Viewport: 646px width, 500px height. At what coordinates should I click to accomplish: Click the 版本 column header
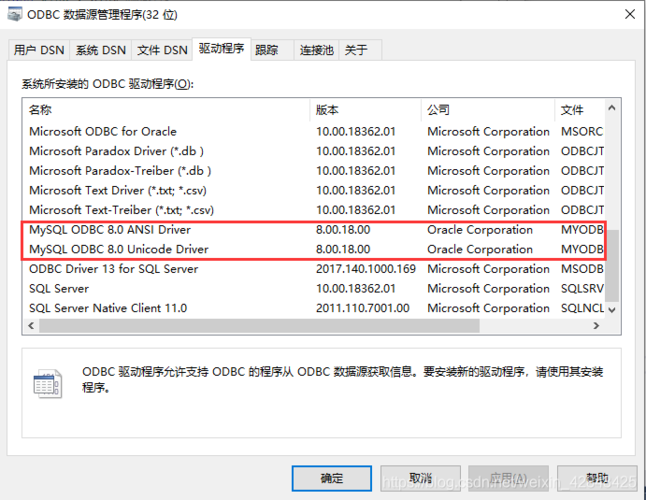pyautogui.click(x=365, y=110)
